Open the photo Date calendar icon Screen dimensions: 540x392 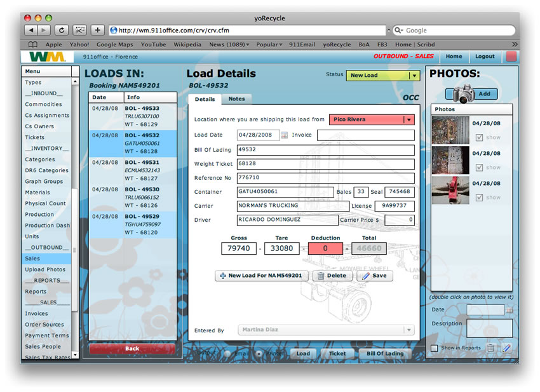click(x=510, y=310)
